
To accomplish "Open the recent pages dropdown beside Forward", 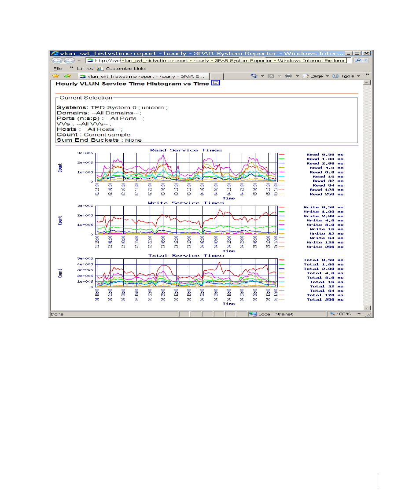I will pyautogui.click(x=79, y=60).
